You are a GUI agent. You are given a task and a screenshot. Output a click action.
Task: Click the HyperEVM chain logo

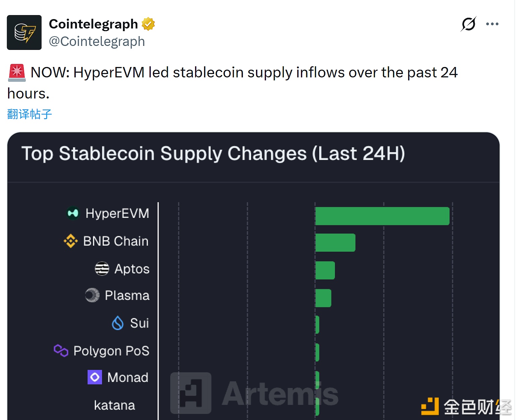click(73, 213)
